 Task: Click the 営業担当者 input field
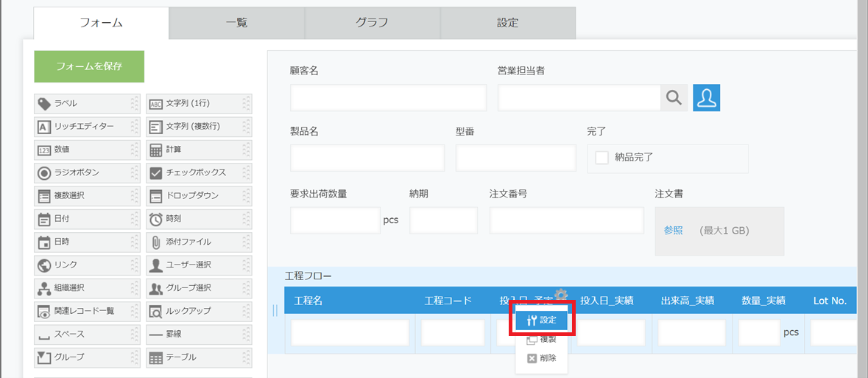point(579,98)
